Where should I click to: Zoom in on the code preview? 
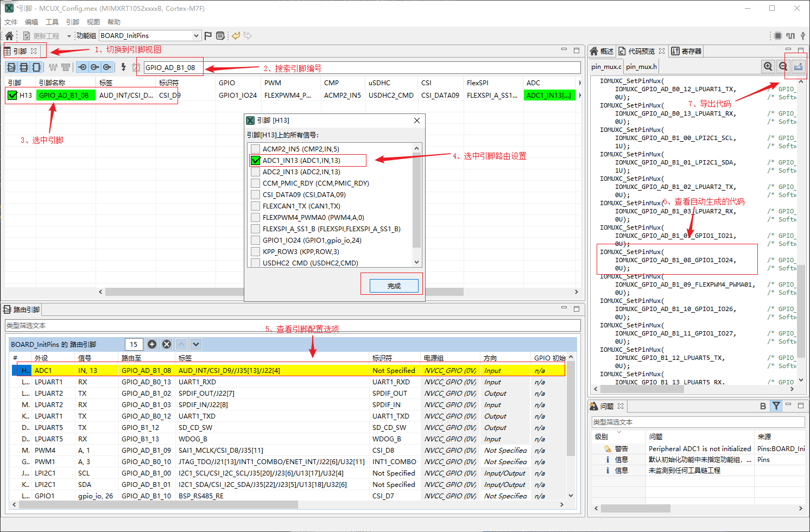[x=768, y=66]
